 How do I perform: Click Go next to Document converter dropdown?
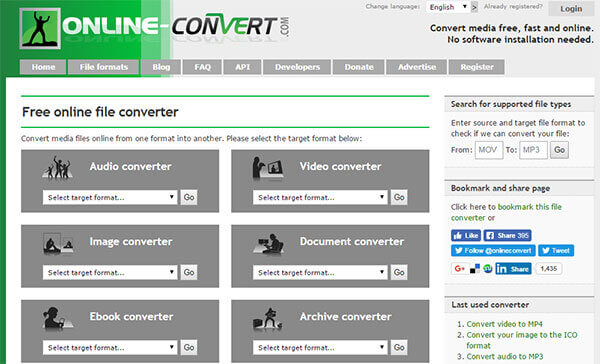click(x=399, y=273)
